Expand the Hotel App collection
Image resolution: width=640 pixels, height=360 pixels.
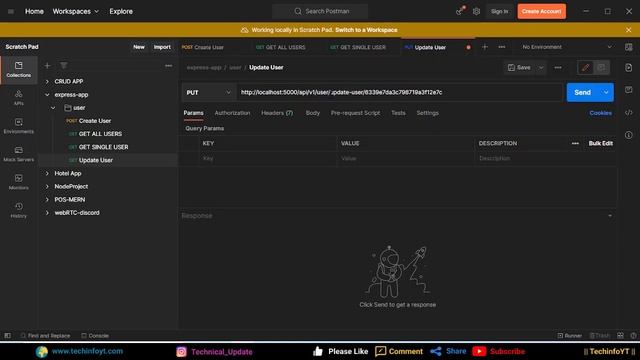click(x=47, y=173)
